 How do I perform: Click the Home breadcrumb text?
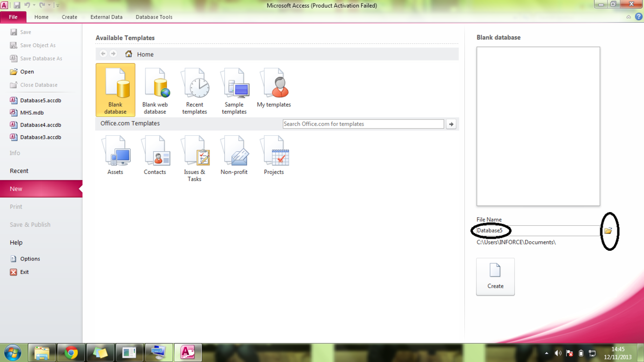(145, 54)
